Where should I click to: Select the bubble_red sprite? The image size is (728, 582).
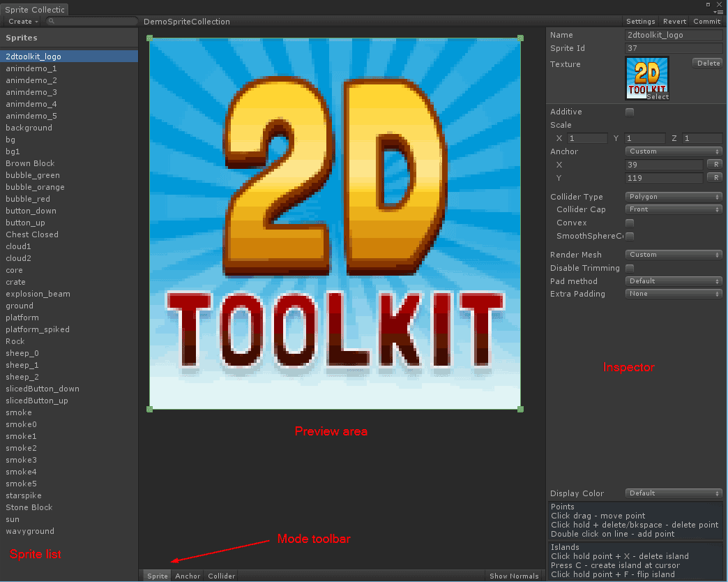tap(69, 199)
